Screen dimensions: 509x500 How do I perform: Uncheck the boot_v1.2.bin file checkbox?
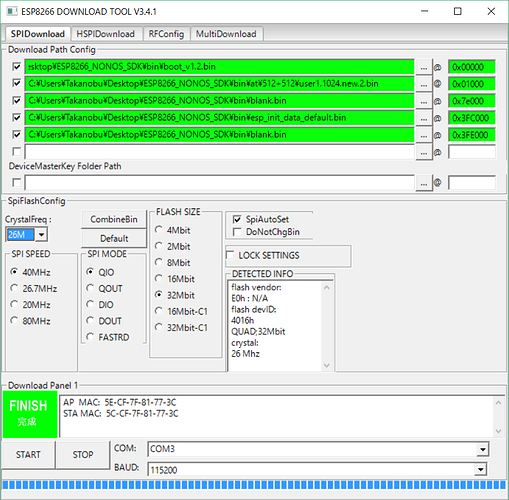click(x=16, y=67)
